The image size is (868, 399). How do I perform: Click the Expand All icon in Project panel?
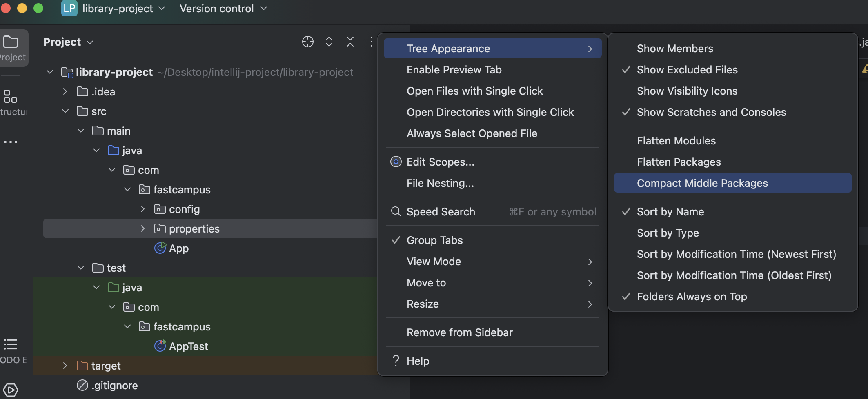(329, 42)
